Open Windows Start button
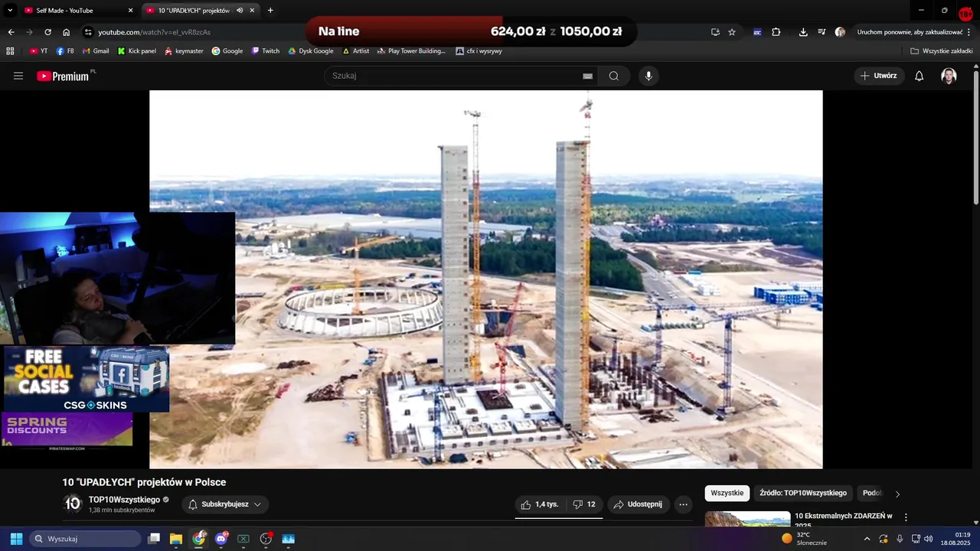This screenshot has width=980, height=551. click(x=16, y=539)
